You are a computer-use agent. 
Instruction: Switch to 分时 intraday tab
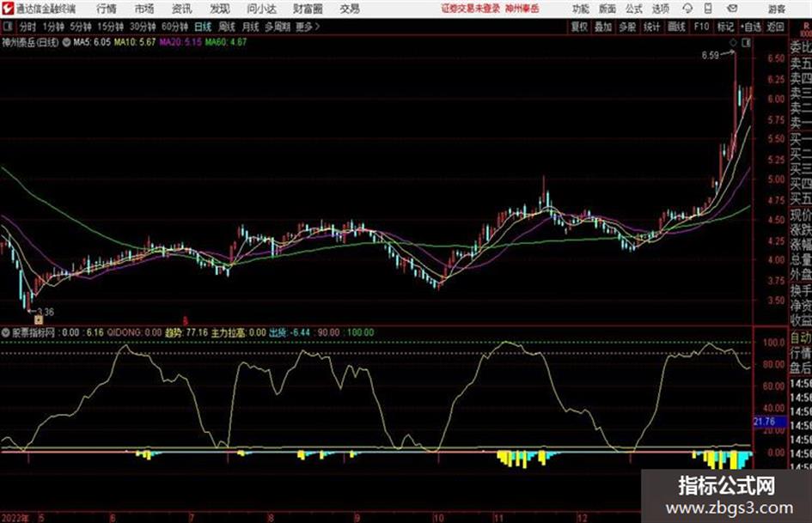(x=28, y=27)
